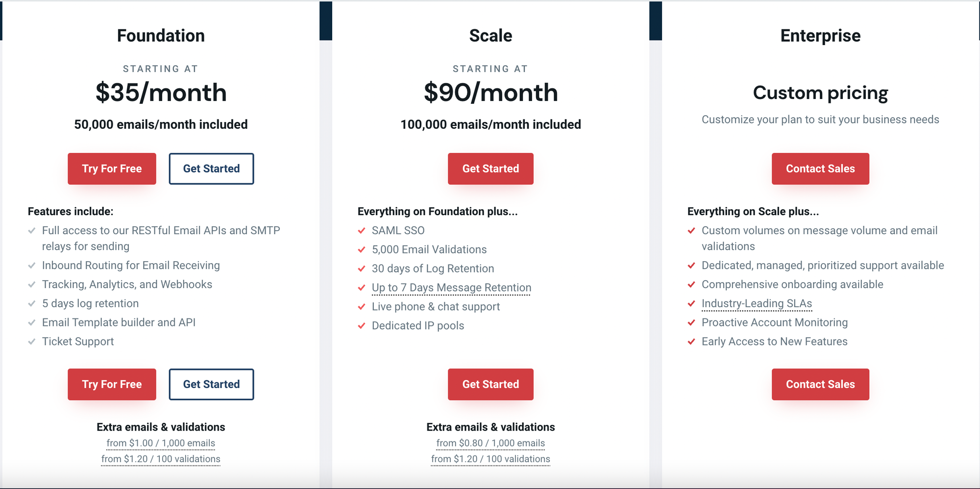Screen dimensions: 980x489
Task: Click the checkmark next to Ticket Support
Action: 32,342
